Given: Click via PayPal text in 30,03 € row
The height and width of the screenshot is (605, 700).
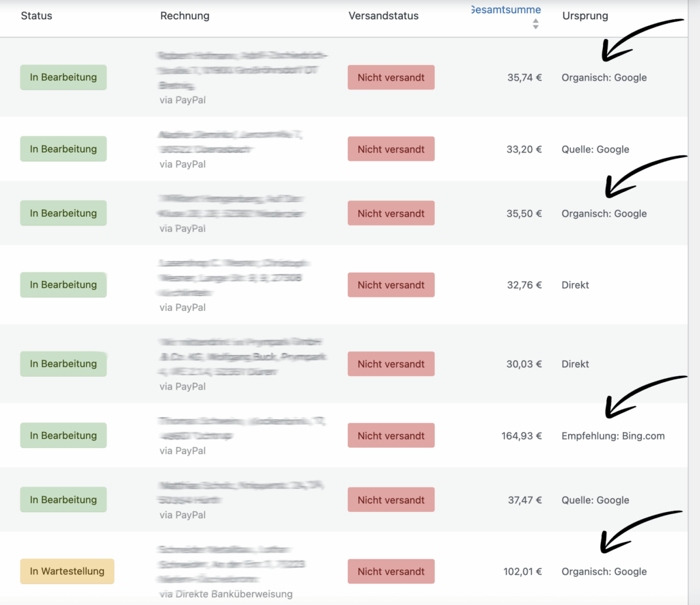Looking at the screenshot, I should pos(183,387).
